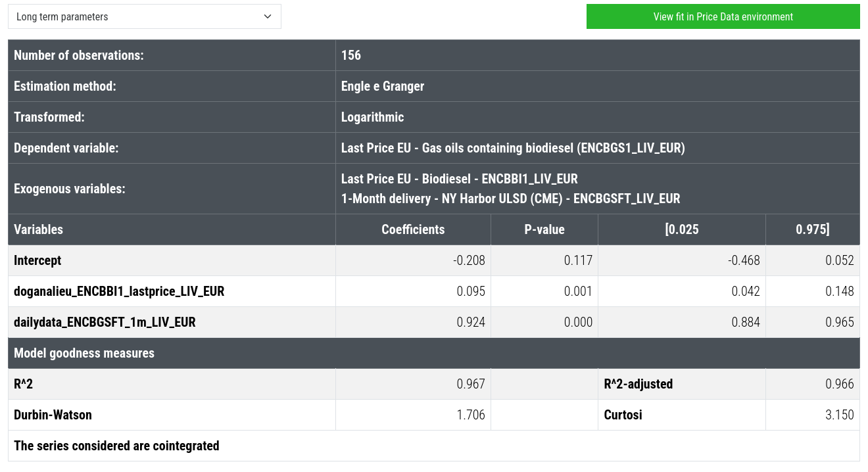Click the [0.025 column header
Image resolution: width=868 pixels, height=472 pixels.
(x=682, y=229)
